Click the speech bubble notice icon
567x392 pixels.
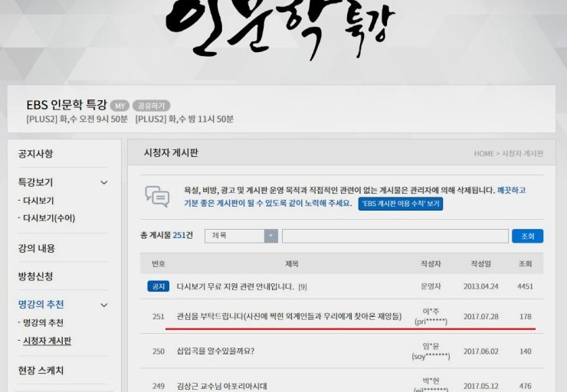tap(157, 196)
